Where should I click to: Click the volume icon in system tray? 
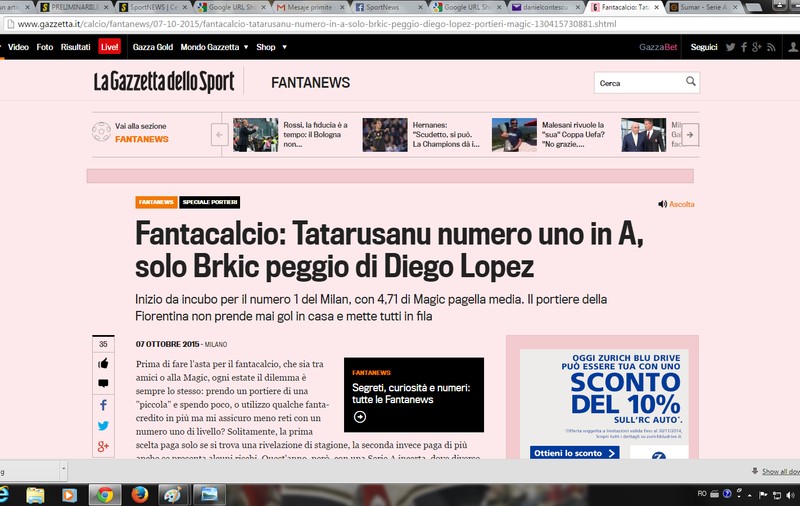coord(790,495)
